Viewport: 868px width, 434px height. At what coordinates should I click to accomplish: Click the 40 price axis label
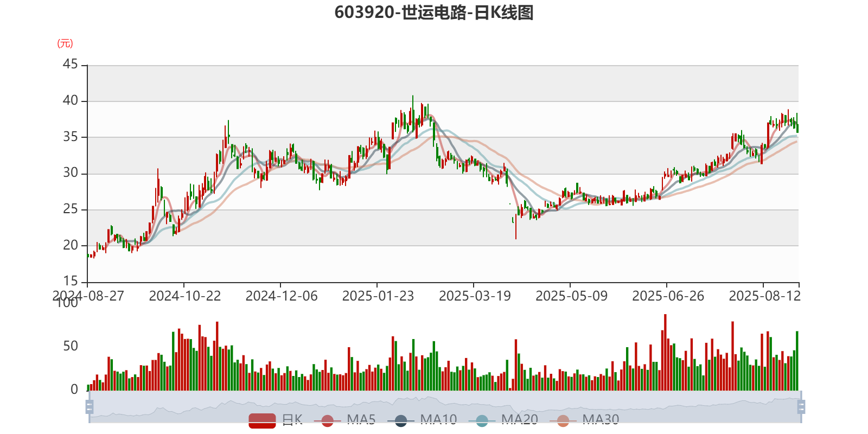71,101
